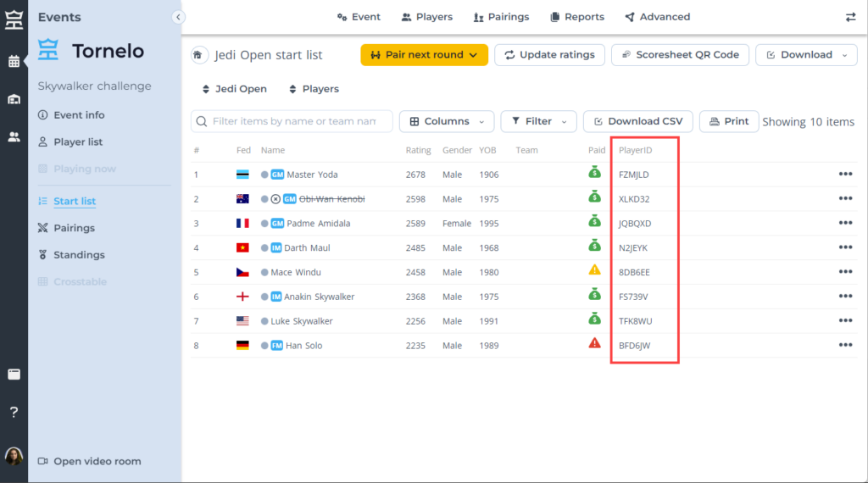Click Update ratings button

point(549,55)
